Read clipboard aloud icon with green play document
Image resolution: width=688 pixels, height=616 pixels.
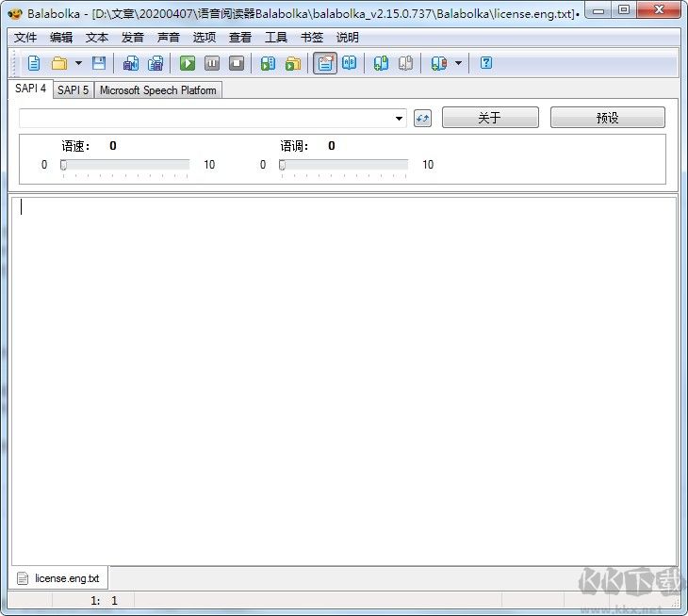coord(268,63)
